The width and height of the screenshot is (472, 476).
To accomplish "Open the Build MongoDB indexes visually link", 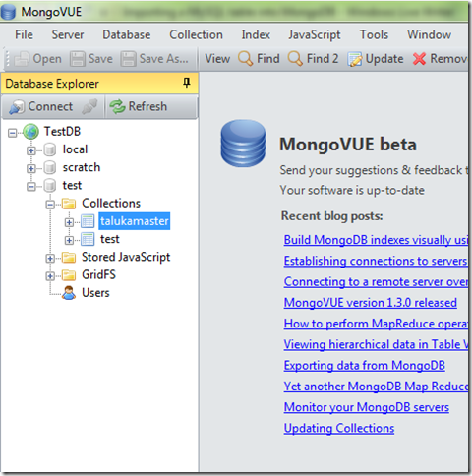I will (376, 240).
